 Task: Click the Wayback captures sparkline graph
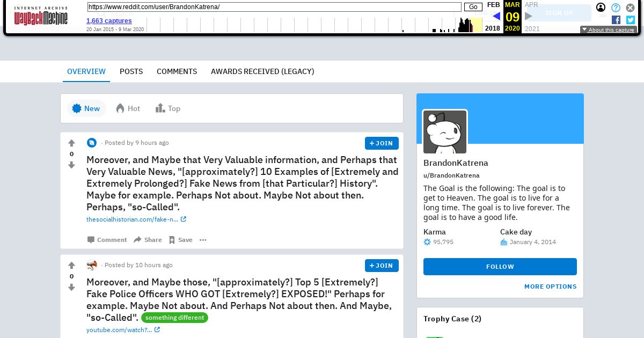tap(314, 25)
